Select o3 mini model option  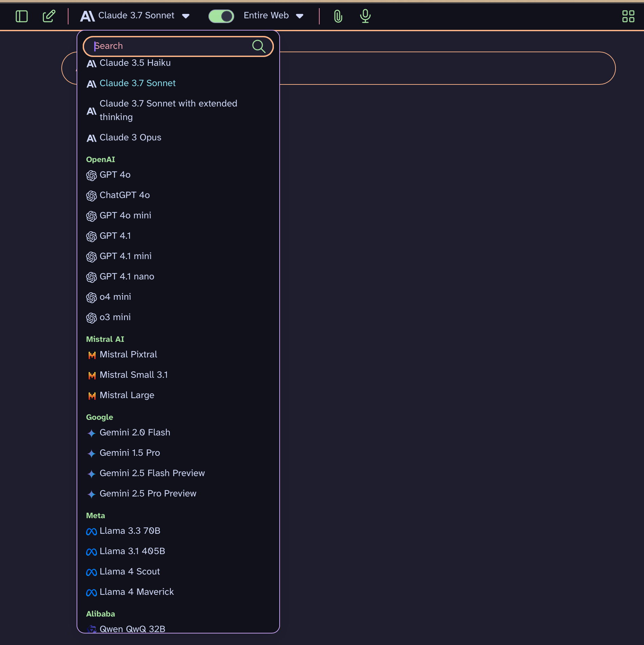(115, 317)
